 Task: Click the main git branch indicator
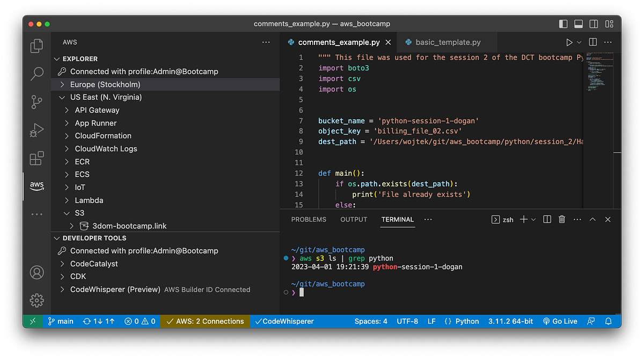pyautogui.click(x=61, y=321)
